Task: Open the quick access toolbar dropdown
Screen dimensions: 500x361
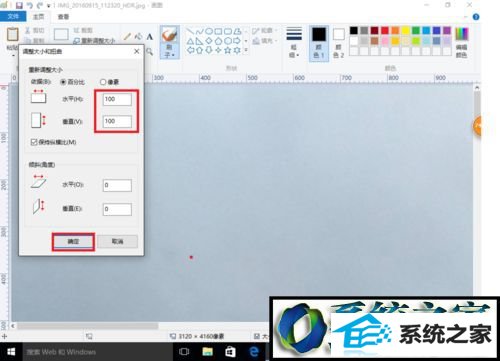Action: point(49,6)
